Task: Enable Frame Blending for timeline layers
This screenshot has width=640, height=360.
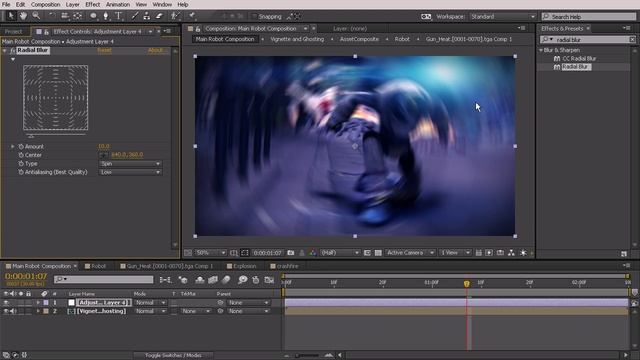Action: point(213,280)
